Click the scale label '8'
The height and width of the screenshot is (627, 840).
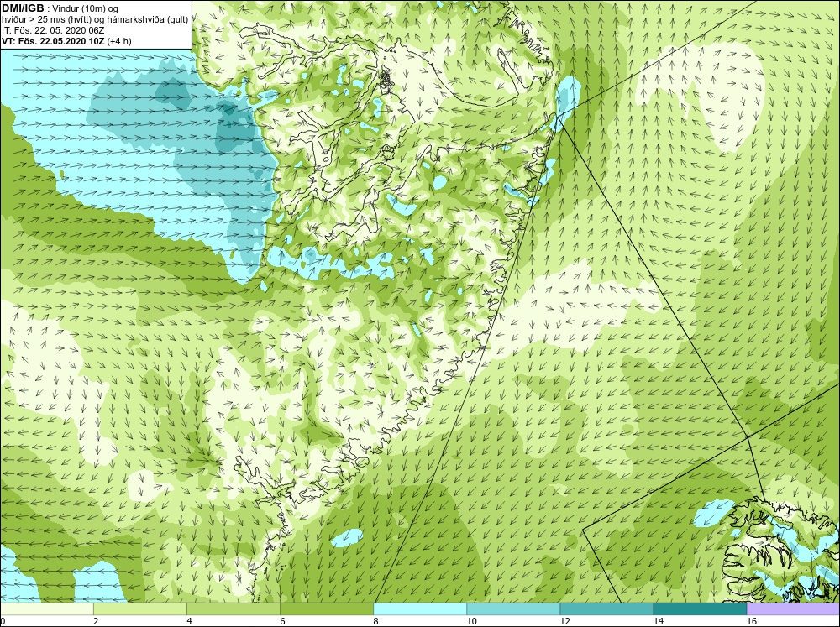point(375,621)
